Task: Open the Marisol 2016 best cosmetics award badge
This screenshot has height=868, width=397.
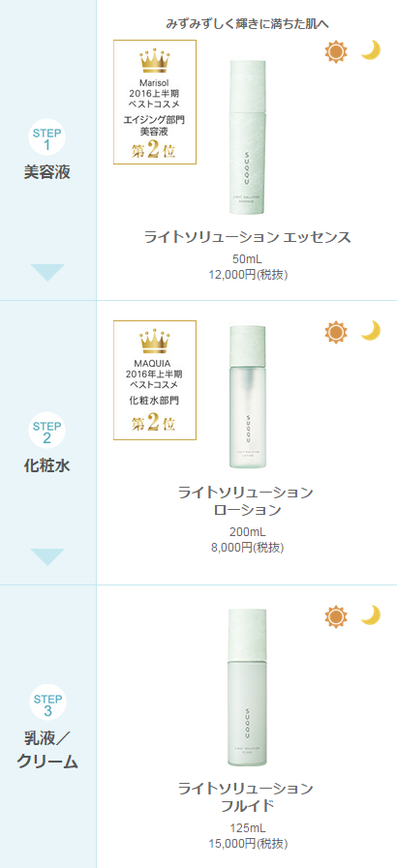Action: tap(155, 102)
